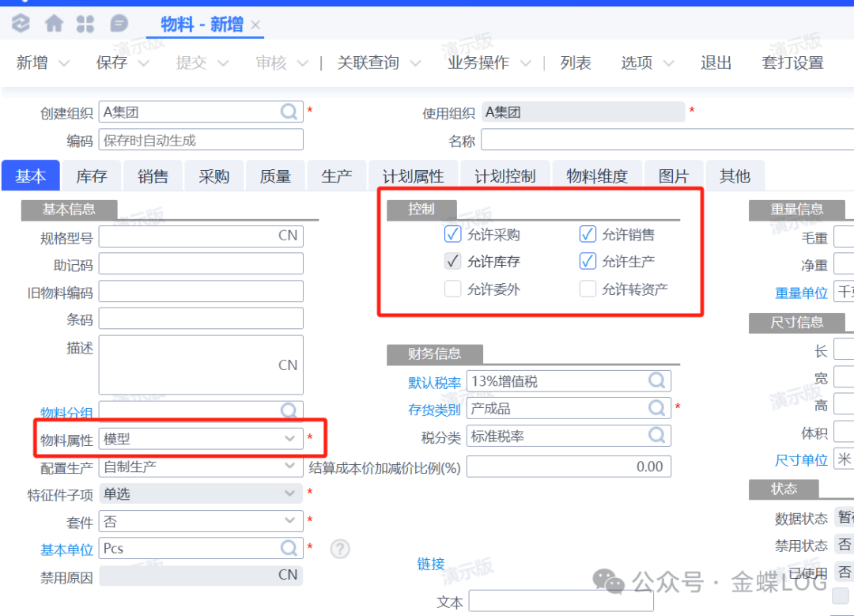
Task: Click the chat message bubble icon
Action: coord(119,24)
